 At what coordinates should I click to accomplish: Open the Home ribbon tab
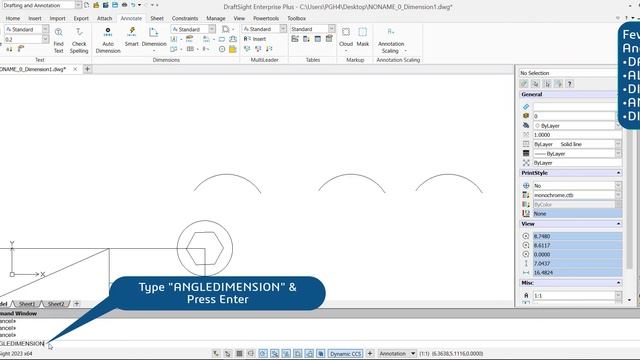[x=13, y=18]
